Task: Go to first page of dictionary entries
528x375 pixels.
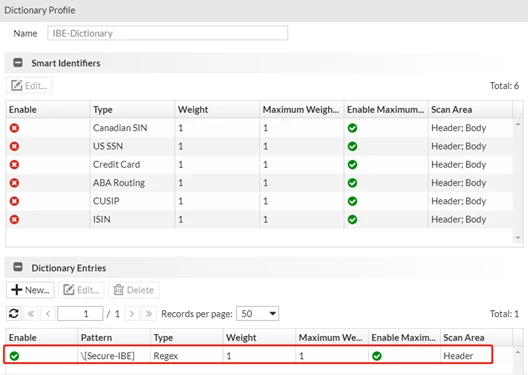Action: 31,314
